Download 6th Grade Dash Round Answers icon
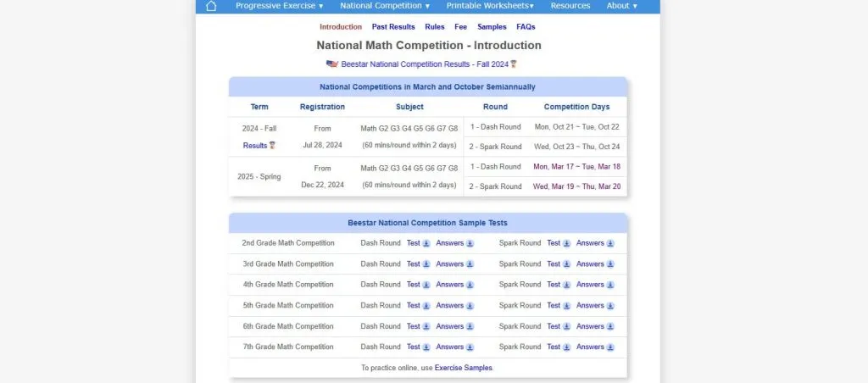The image size is (868, 383). [470, 327]
